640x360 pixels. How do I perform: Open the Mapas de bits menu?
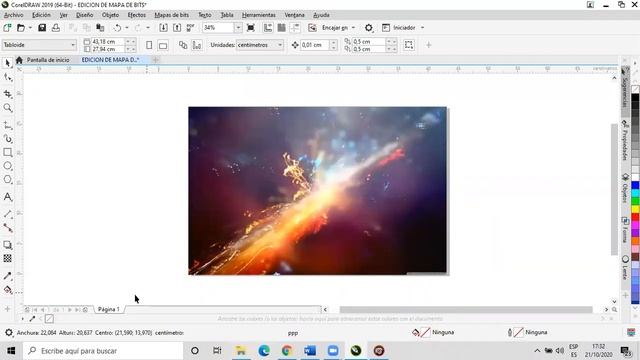[171, 15]
